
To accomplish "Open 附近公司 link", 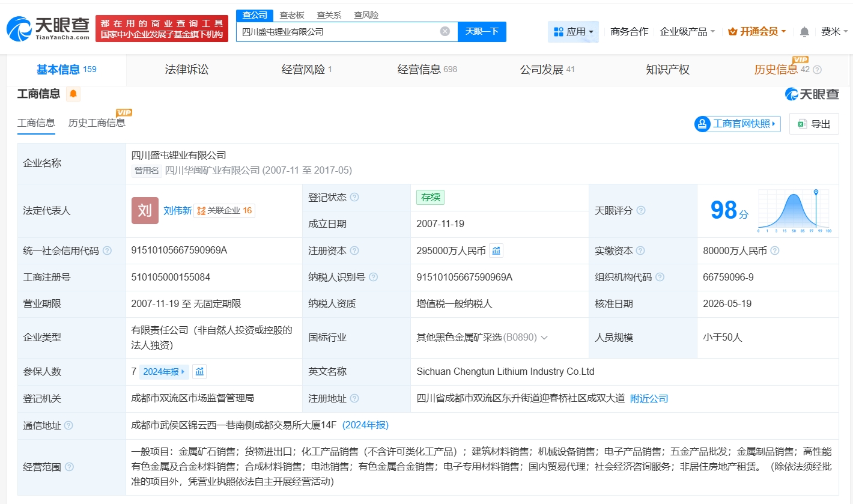I will pos(649,398).
